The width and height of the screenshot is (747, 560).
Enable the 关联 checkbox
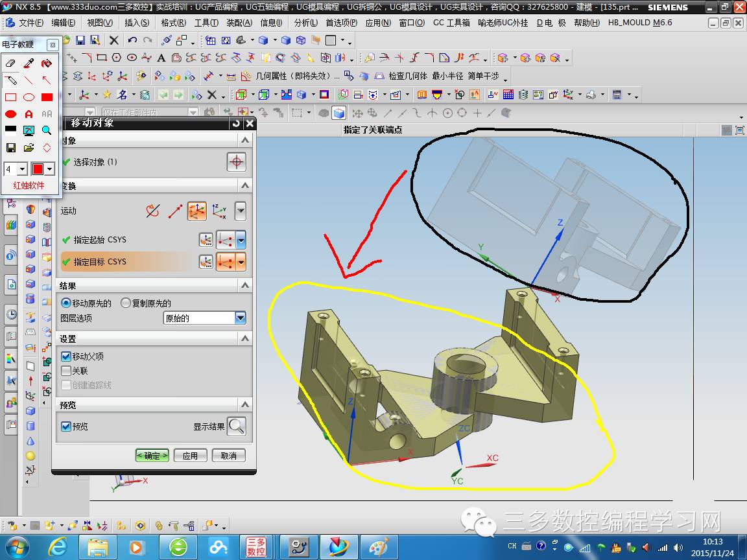(x=66, y=371)
